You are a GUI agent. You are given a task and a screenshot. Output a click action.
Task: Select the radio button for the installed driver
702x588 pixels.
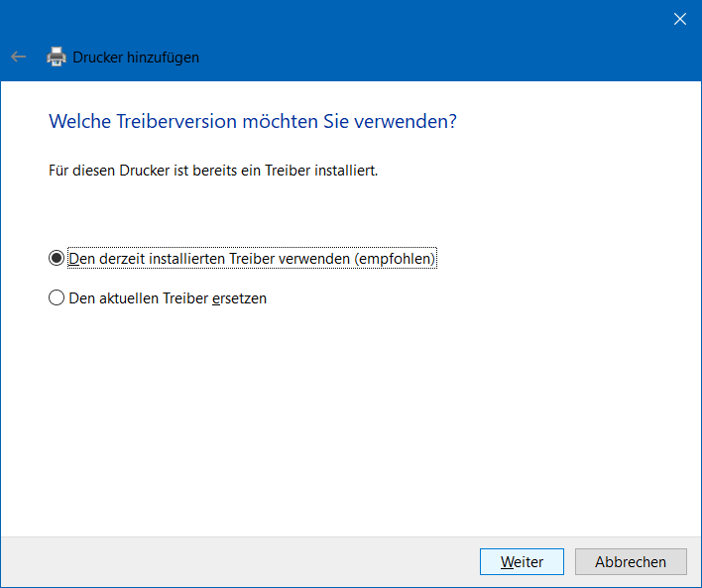point(57,259)
